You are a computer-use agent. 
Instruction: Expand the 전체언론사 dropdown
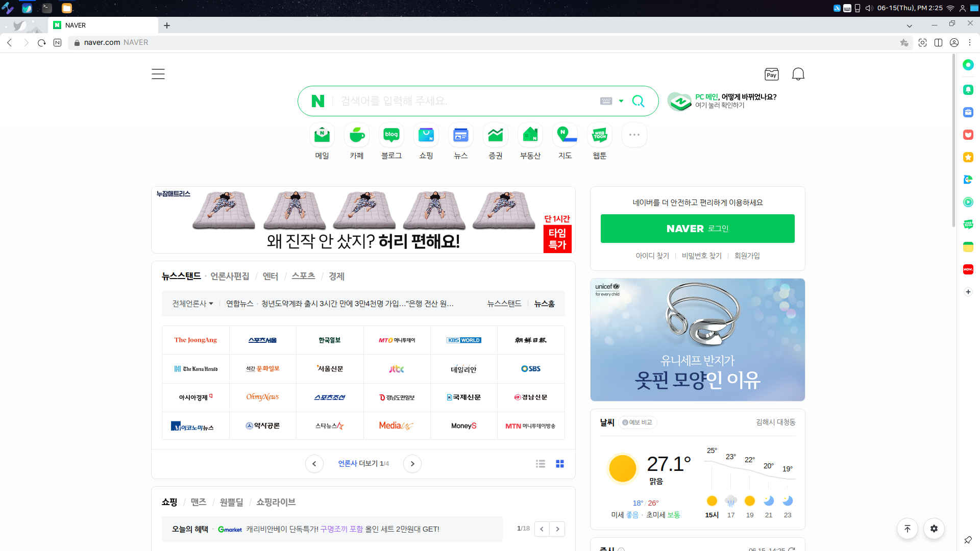pos(192,304)
